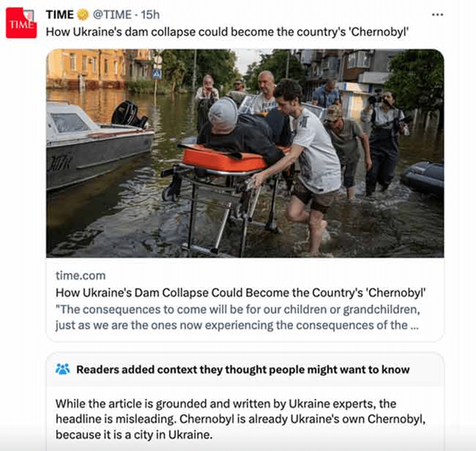Click the time.com domain label
Image resolution: width=476 pixels, height=451 pixels.
point(81,275)
